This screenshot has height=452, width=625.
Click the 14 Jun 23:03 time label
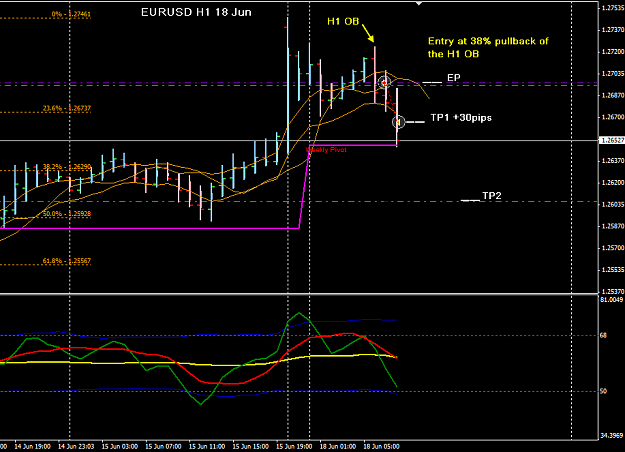pyautogui.click(x=76, y=446)
